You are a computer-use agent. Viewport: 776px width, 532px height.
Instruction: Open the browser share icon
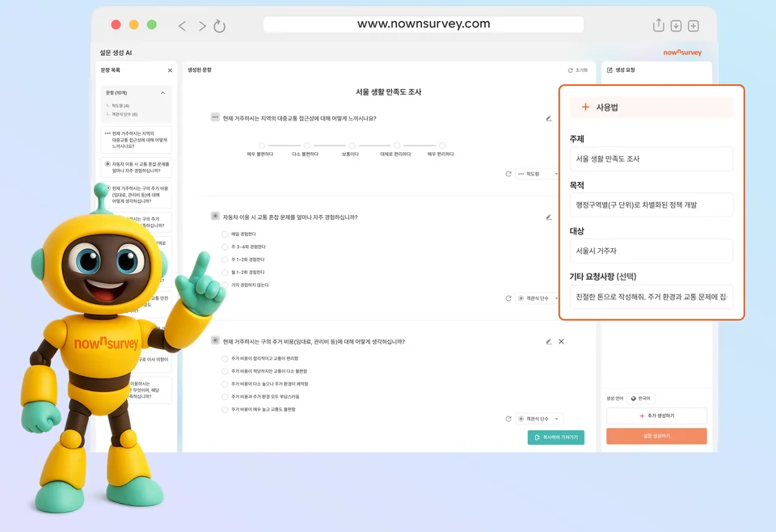[x=658, y=25]
